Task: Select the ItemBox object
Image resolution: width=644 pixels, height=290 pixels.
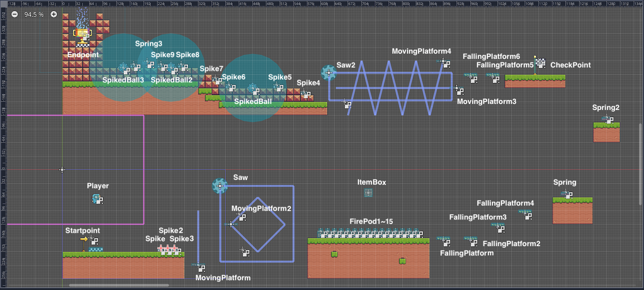Action: click(368, 193)
